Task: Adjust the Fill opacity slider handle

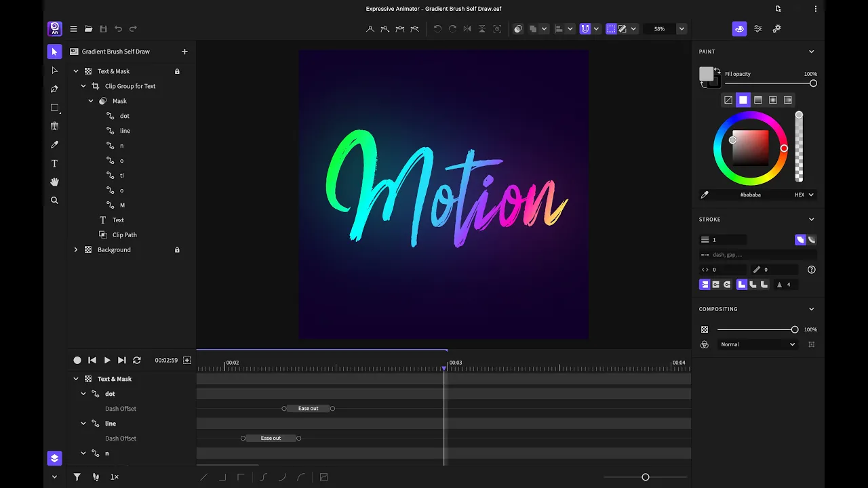Action: coord(813,83)
